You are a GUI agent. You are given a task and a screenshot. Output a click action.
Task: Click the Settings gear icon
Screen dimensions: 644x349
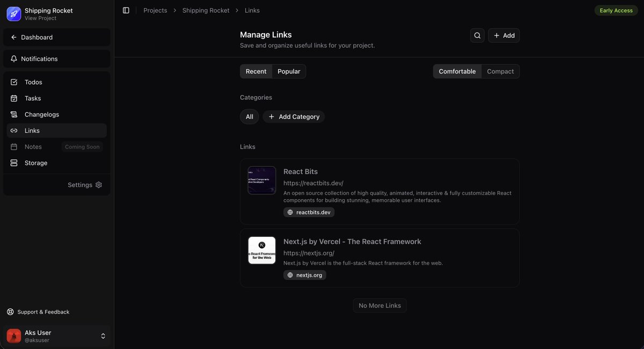click(x=99, y=185)
